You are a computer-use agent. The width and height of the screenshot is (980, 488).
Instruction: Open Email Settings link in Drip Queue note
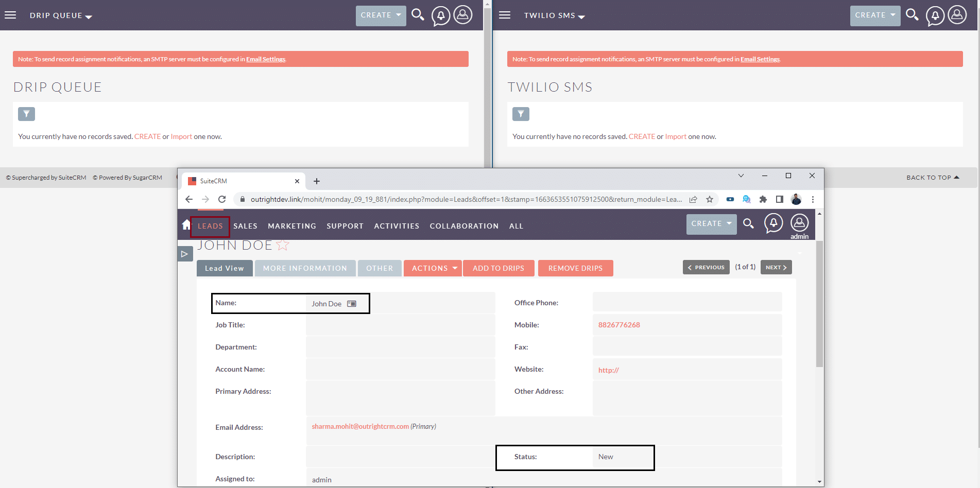pyautogui.click(x=266, y=59)
